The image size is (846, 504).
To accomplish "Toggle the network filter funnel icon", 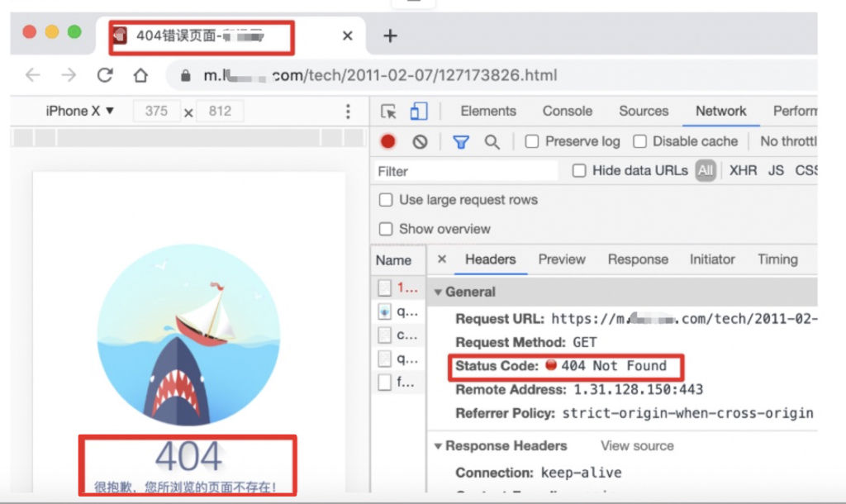I will [461, 141].
